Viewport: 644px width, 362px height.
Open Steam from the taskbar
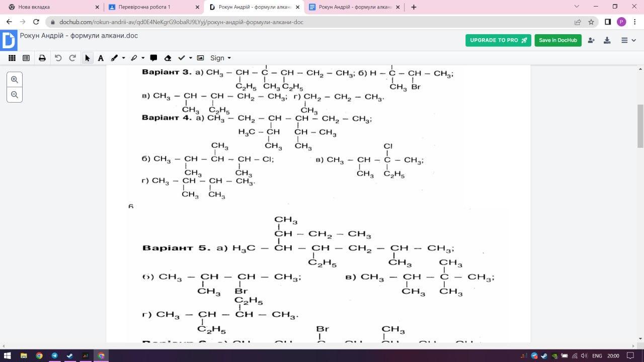(x=70, y=355)
